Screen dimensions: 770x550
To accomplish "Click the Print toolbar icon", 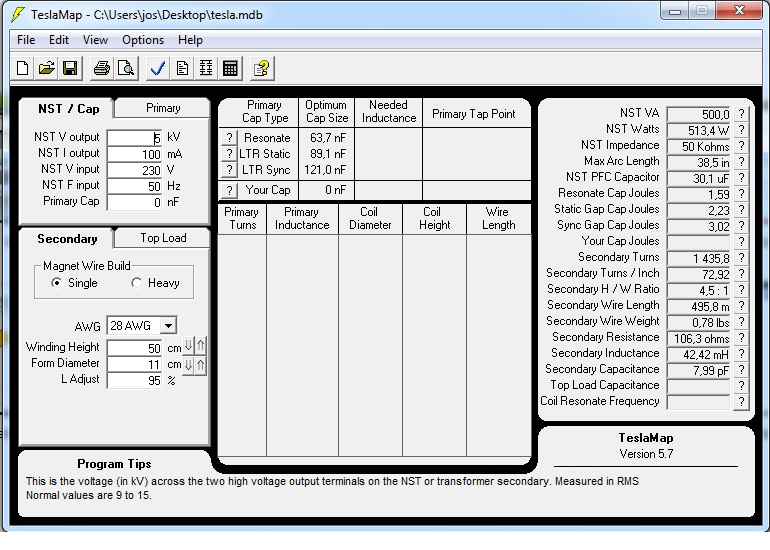I will [x=102, y=68].
